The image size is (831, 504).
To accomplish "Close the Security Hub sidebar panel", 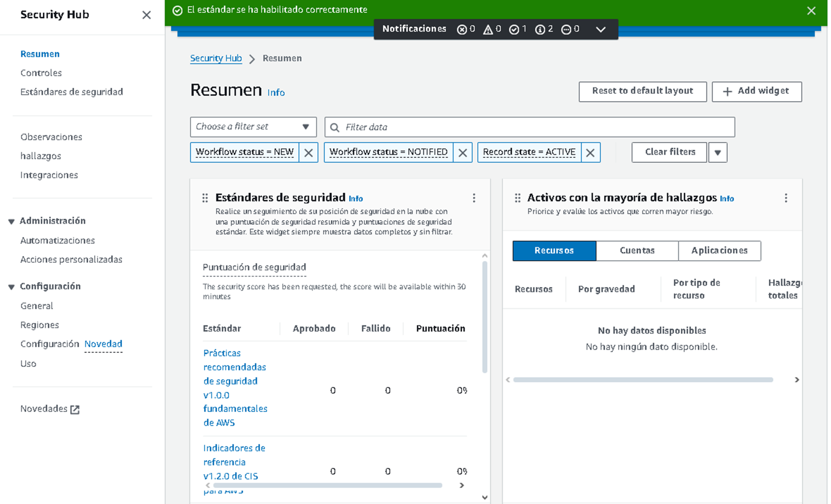I will 146,15.
